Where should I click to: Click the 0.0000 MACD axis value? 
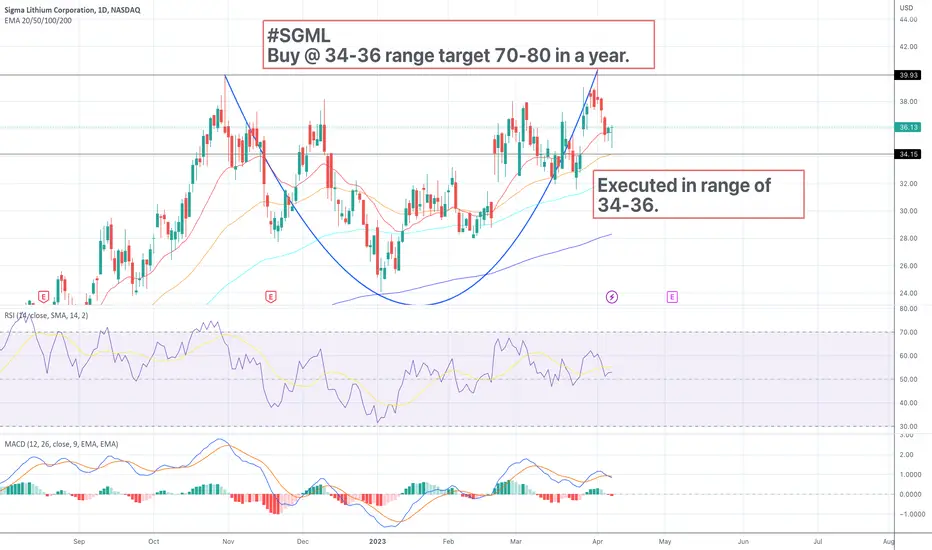(x=911, y=494)
